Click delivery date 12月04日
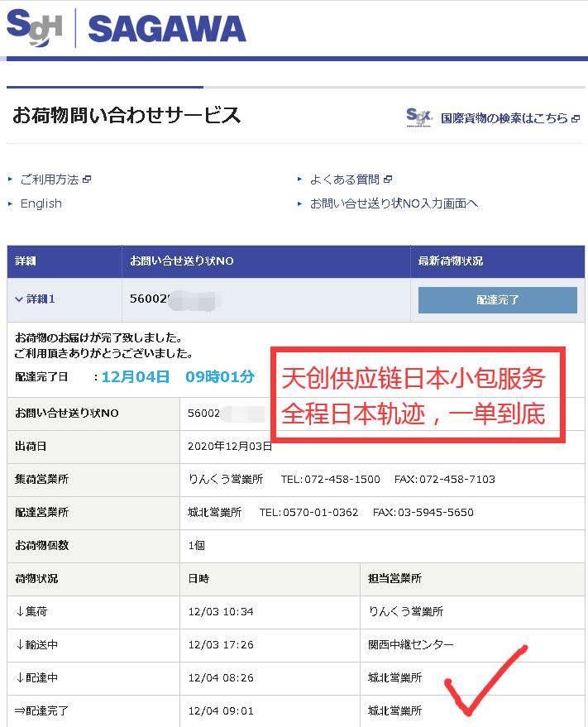The image size is (588, 727). (136, 377)
